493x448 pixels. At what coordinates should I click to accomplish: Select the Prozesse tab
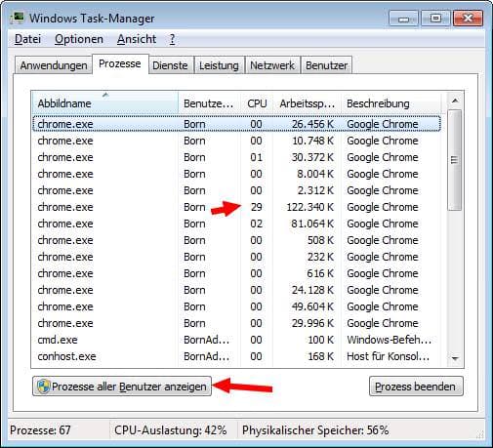coord(120,63)
